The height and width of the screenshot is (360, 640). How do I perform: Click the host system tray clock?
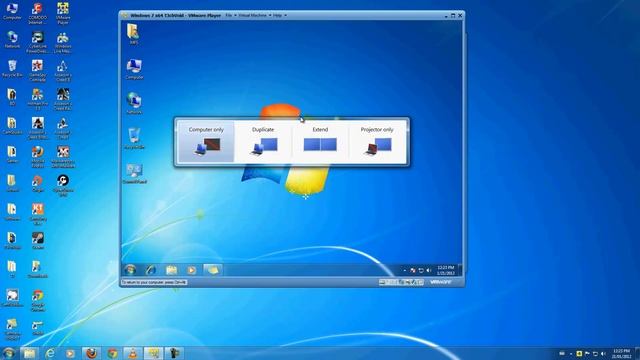click(622, 353)
